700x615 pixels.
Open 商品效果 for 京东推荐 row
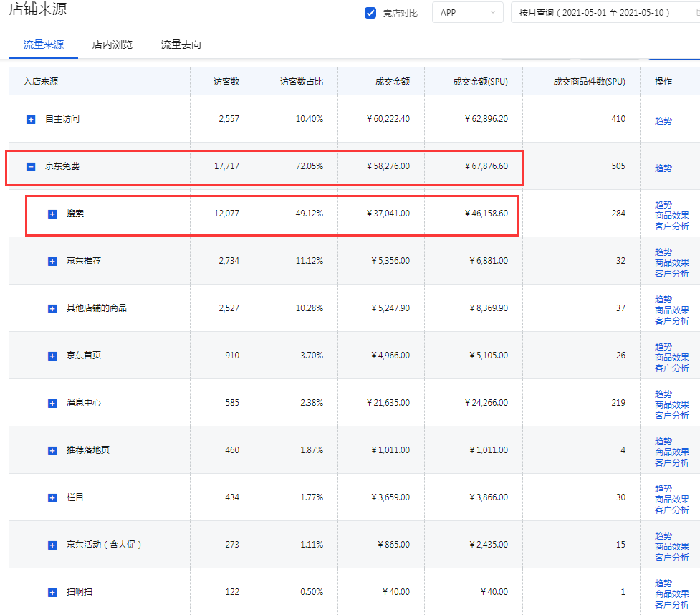click(x=672, y=263)
